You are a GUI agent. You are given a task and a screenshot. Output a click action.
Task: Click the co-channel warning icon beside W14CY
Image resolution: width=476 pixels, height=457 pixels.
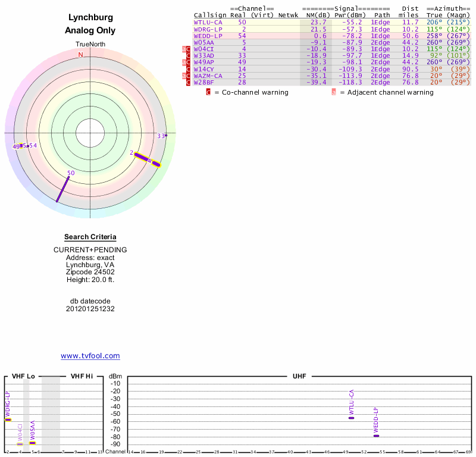189,69
